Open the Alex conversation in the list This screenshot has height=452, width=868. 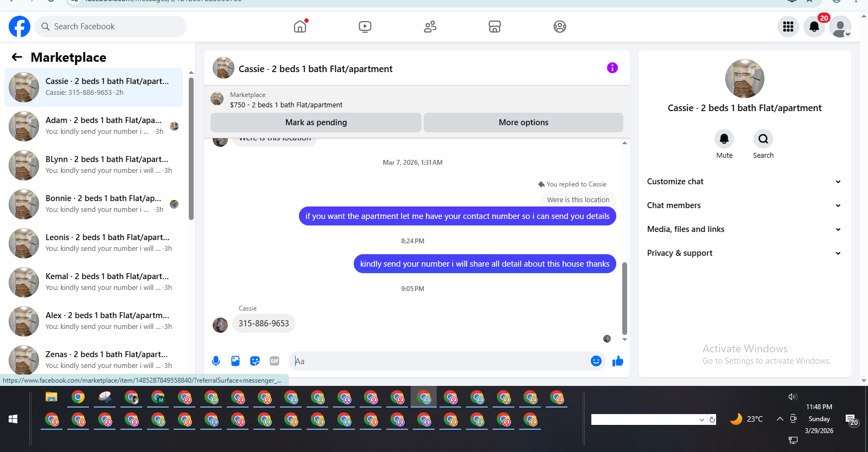coord(93,321)
